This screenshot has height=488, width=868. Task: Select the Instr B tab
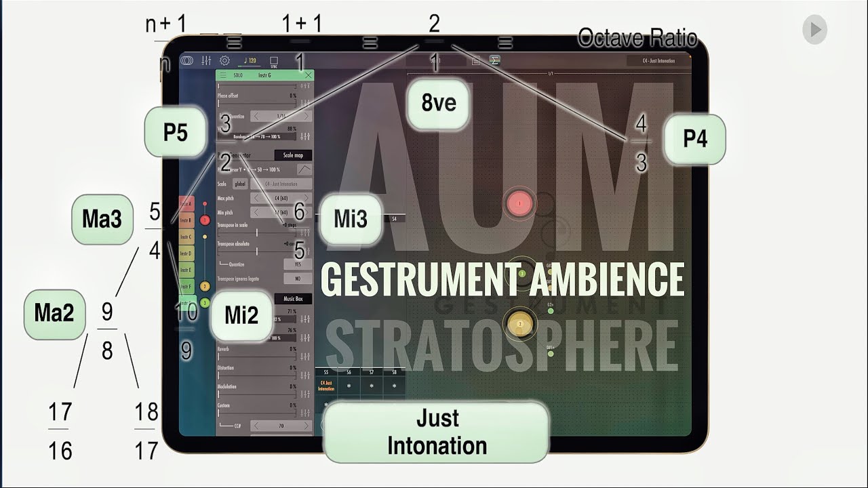pyautogui.click(x=186, y=220)
